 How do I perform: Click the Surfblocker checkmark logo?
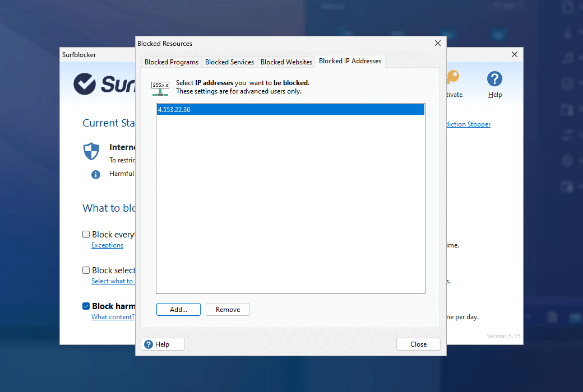[85, 83]
